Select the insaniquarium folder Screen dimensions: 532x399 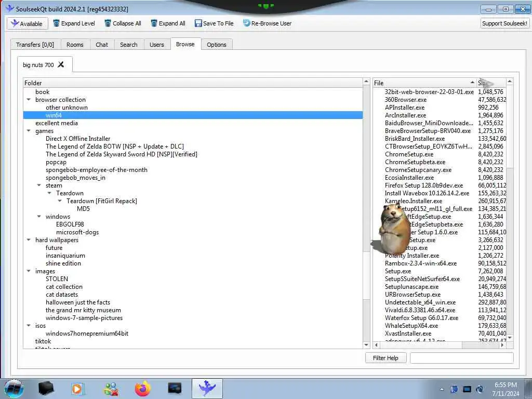pos(65,256)
